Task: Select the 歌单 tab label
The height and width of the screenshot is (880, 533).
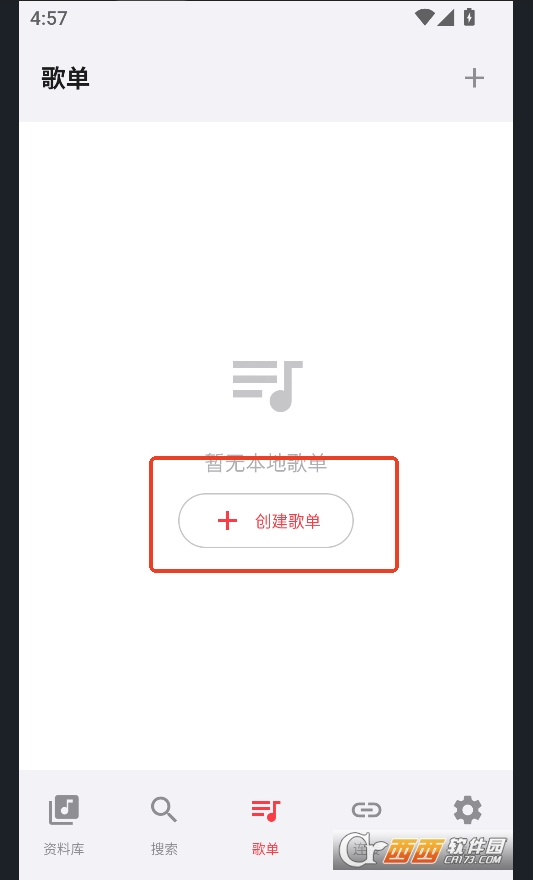Action: [265, 849]
